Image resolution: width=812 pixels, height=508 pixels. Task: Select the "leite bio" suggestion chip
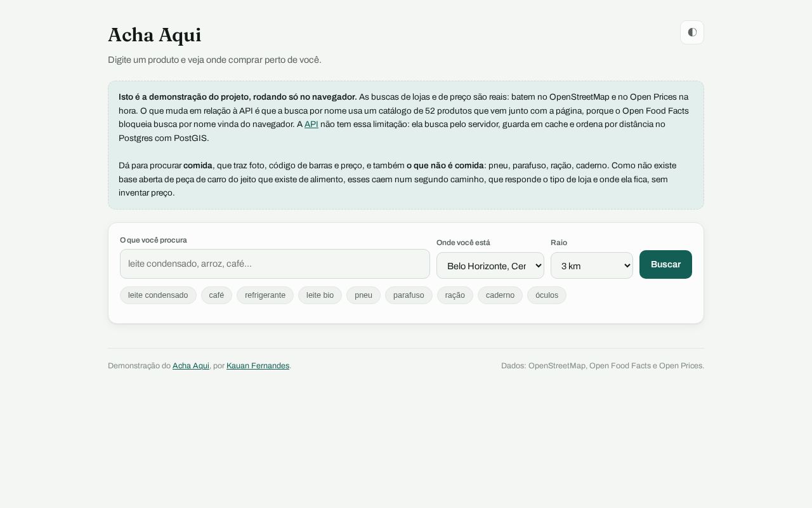[x=320, y=295]
